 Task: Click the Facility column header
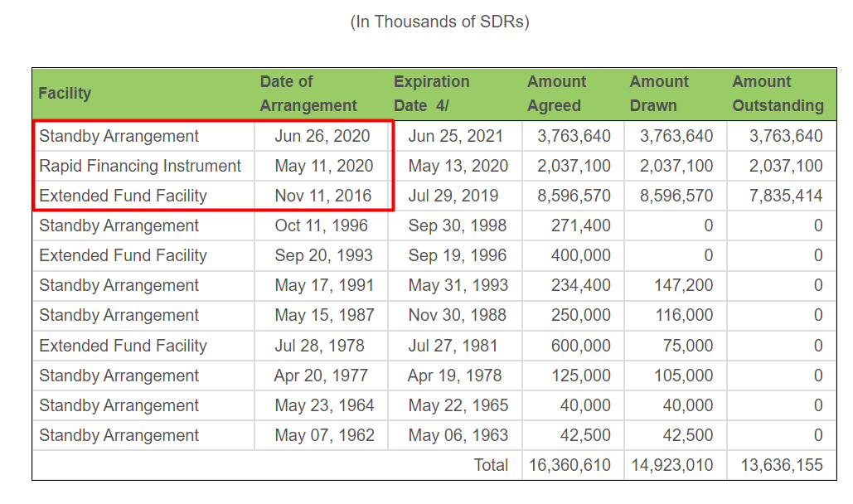(x=65, y=94)
